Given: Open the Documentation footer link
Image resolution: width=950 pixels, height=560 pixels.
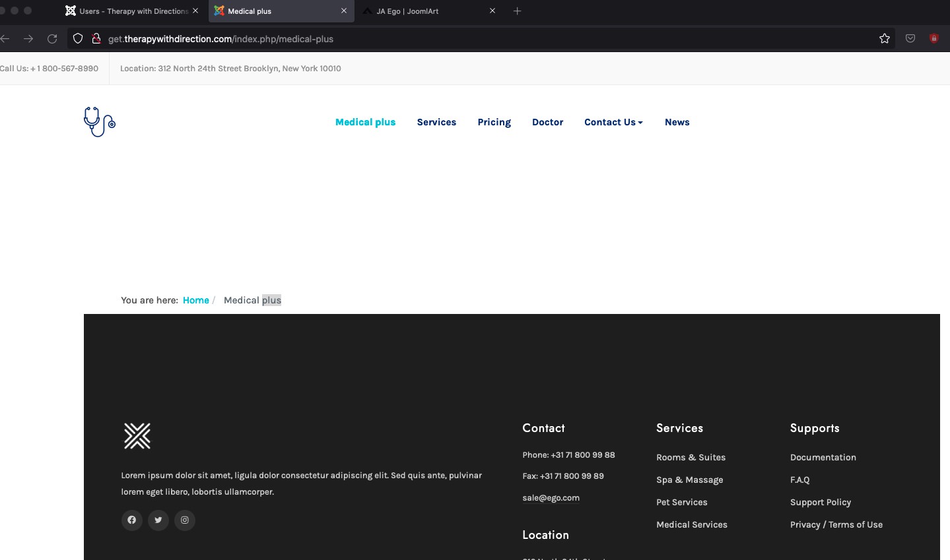Looking at the screenshot, I should 823,457.
